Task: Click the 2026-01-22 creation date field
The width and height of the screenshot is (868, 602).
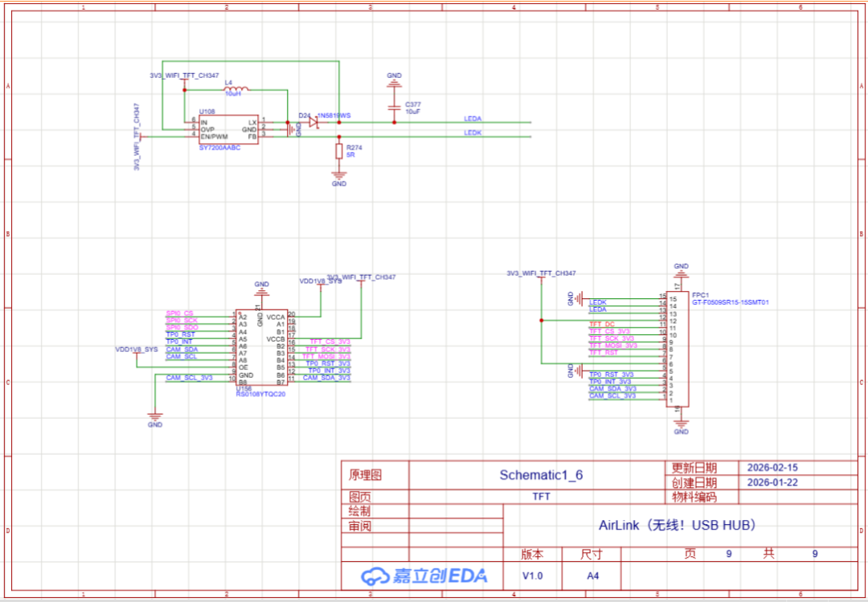Action: tap(772, 482)
